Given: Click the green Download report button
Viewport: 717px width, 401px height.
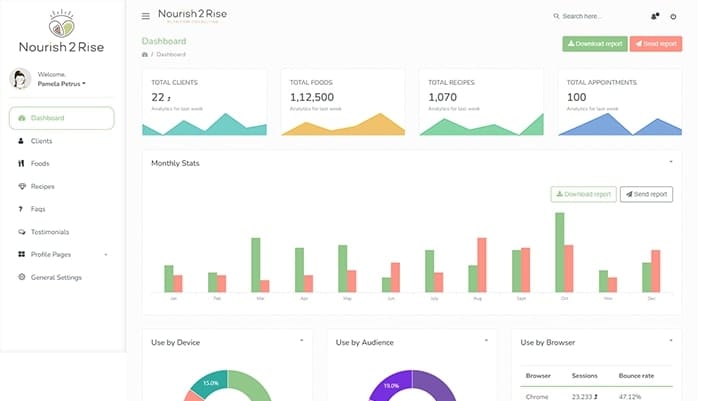Looking at the screenshot, I should pos(594,44).
